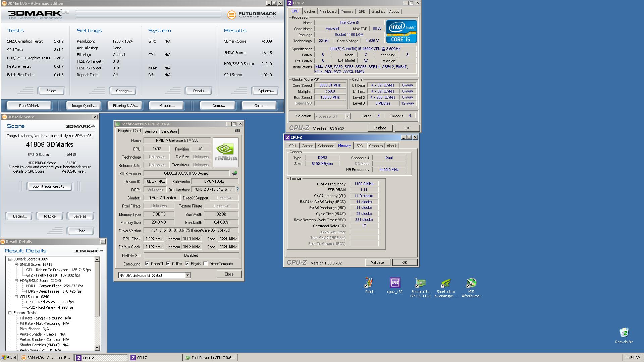Click Close button in GPU-Z window

click(x=229, y=274)
